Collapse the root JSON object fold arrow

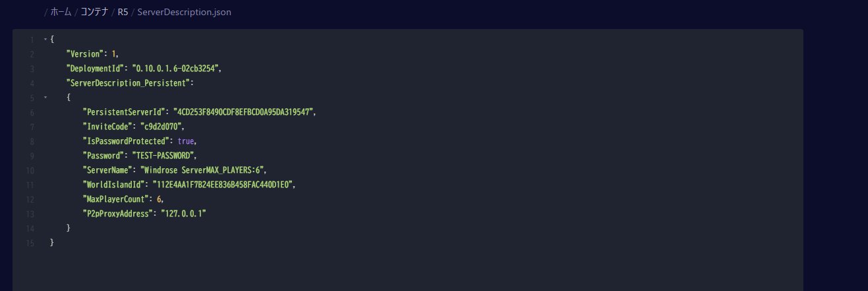tap(45, 40)
